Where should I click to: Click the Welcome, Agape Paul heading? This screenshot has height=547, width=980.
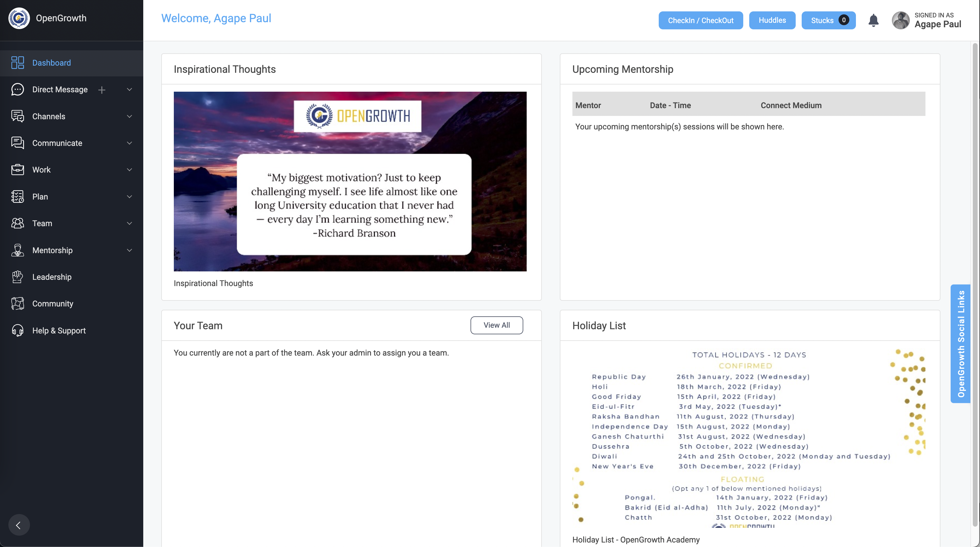[x=216, y=18]
